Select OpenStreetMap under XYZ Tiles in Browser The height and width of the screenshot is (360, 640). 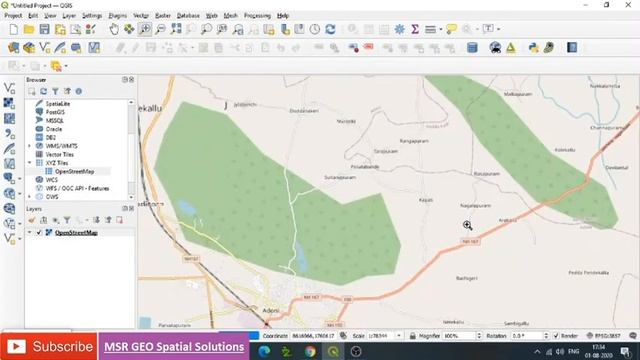74,171
